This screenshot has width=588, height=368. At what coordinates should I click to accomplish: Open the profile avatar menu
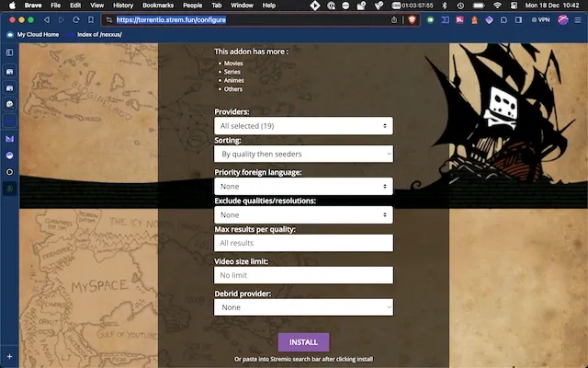click(563, 20)
